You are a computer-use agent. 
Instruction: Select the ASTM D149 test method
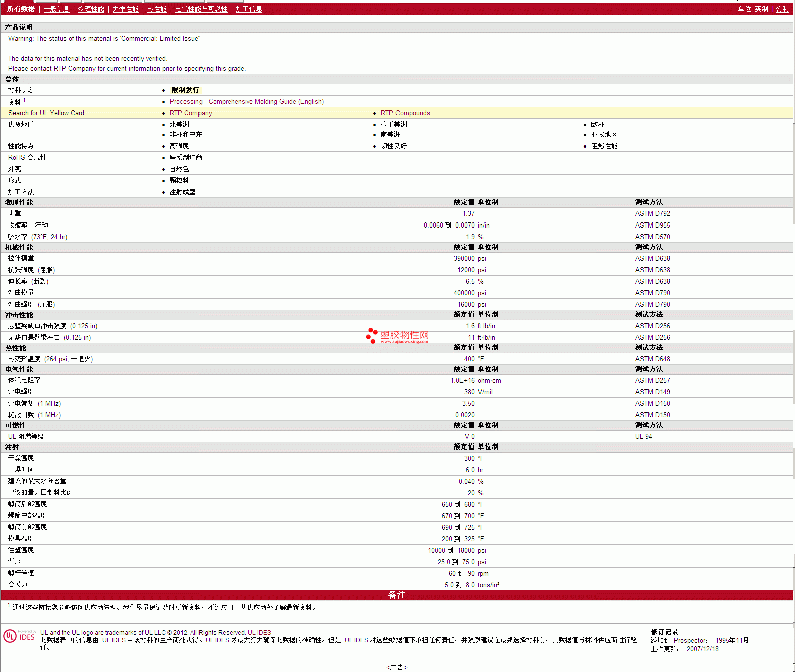click(x=652, y=392)
